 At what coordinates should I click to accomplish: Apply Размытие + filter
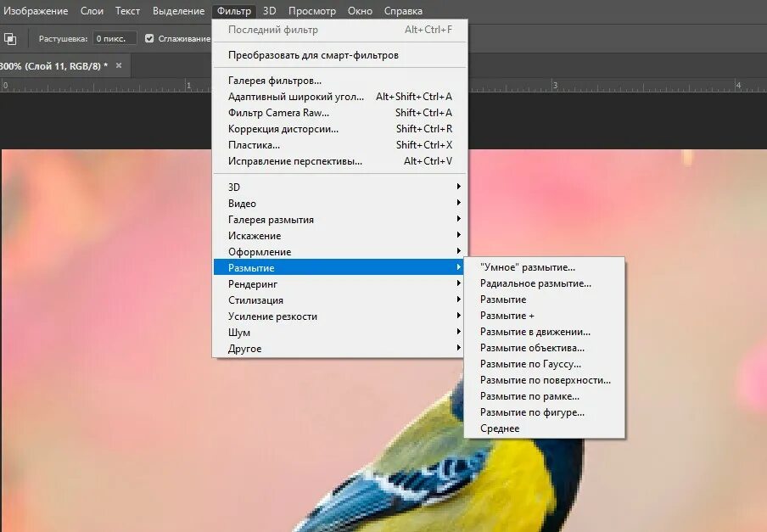545,316
